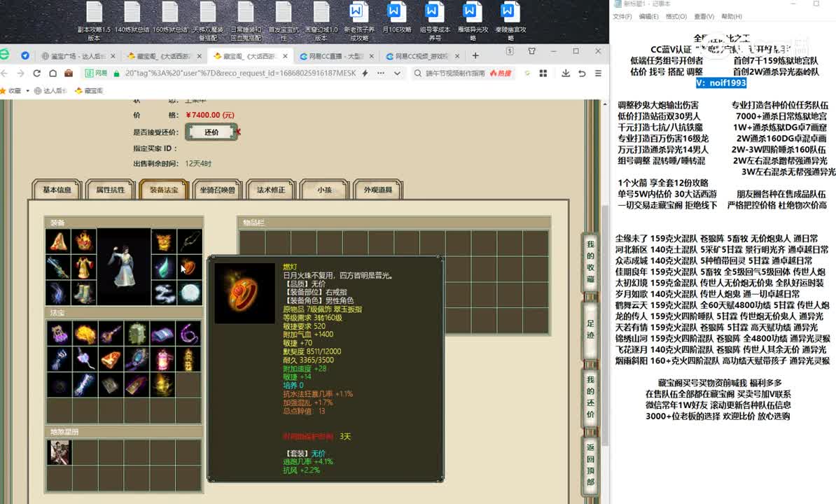Click the dark necklace equipment icon
The width and height of the screenshot is (836, 504).
190,242
